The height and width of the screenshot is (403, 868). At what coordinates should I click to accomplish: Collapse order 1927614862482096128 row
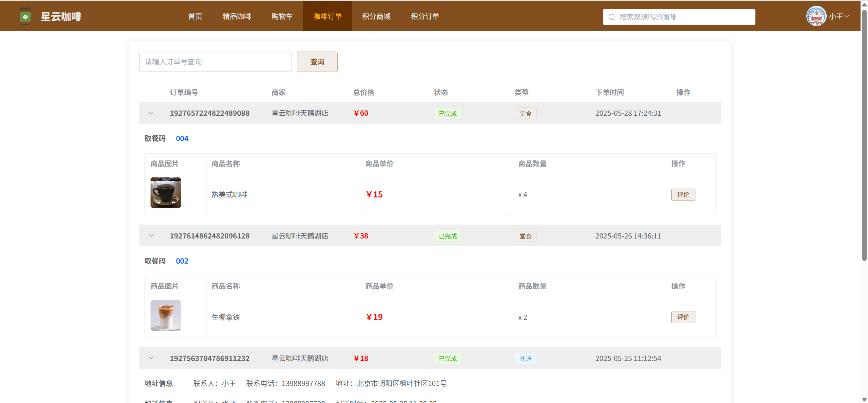(x=151, y=236)
